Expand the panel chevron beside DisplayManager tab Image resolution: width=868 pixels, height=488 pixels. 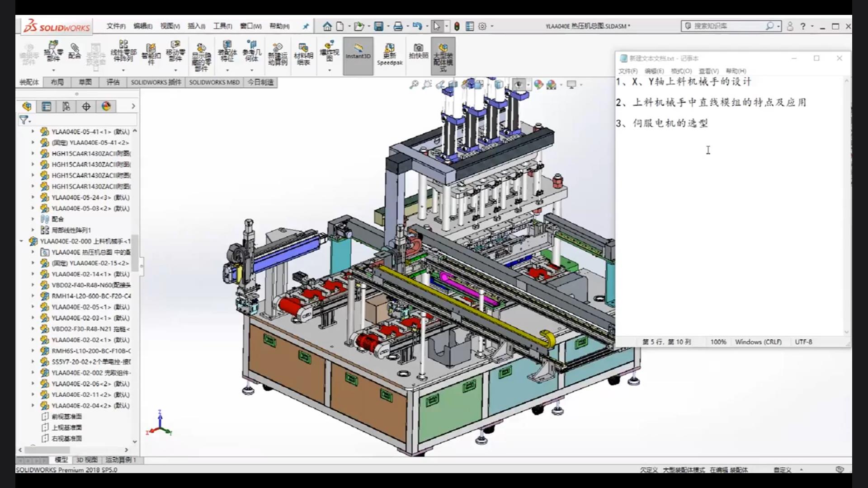click(x=133, y=106)
